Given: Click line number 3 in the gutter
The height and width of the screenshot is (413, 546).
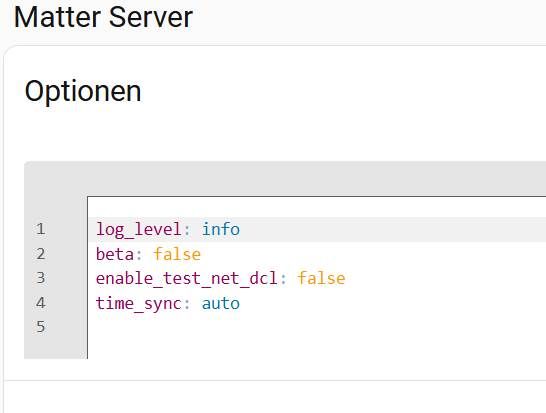Looking at the screenshot, I should coord(41,278).
